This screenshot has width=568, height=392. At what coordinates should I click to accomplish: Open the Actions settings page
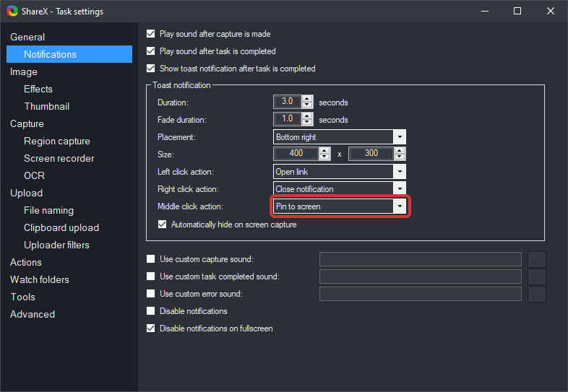[26, 263]
